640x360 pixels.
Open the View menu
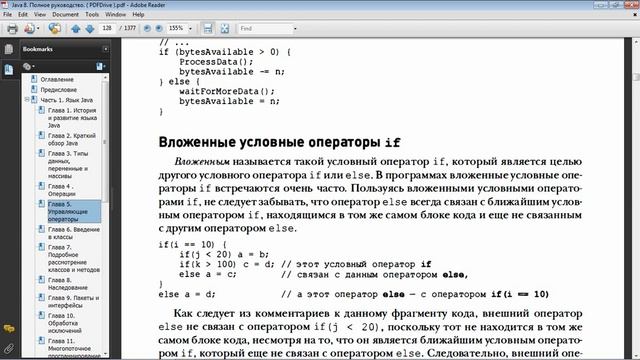[40, 14]
